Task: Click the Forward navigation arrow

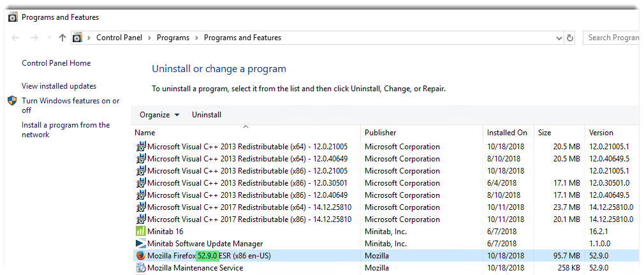Action: 34,38
